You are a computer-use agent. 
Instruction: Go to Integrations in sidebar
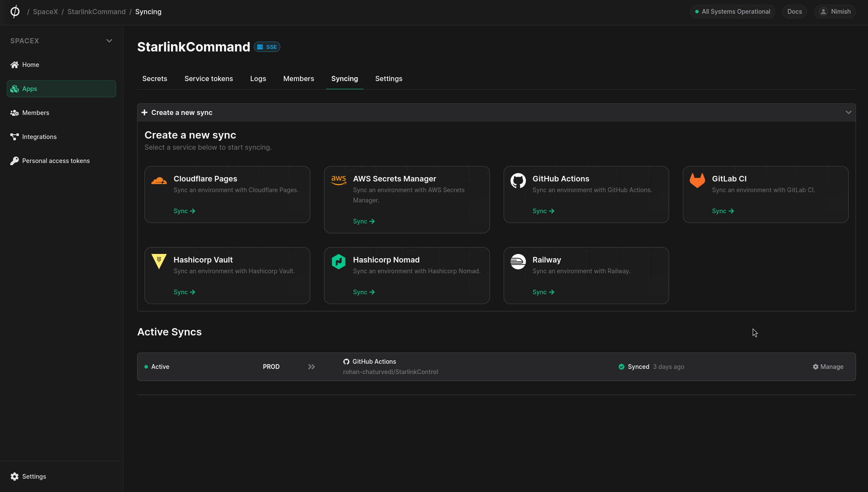point(39,137)
